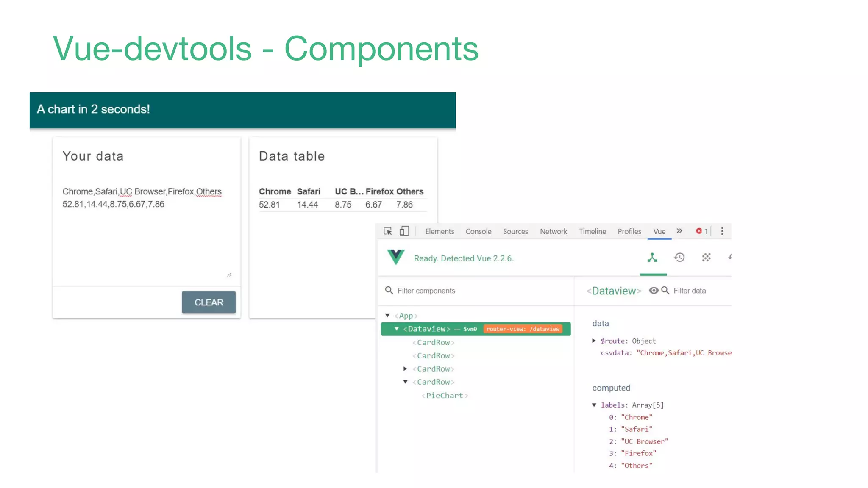Image resolution: width=868 pixels, height=488 pixels.
Task: Click the 6.67 table cell
Action: pyautogui.click(x=374, y=205)
